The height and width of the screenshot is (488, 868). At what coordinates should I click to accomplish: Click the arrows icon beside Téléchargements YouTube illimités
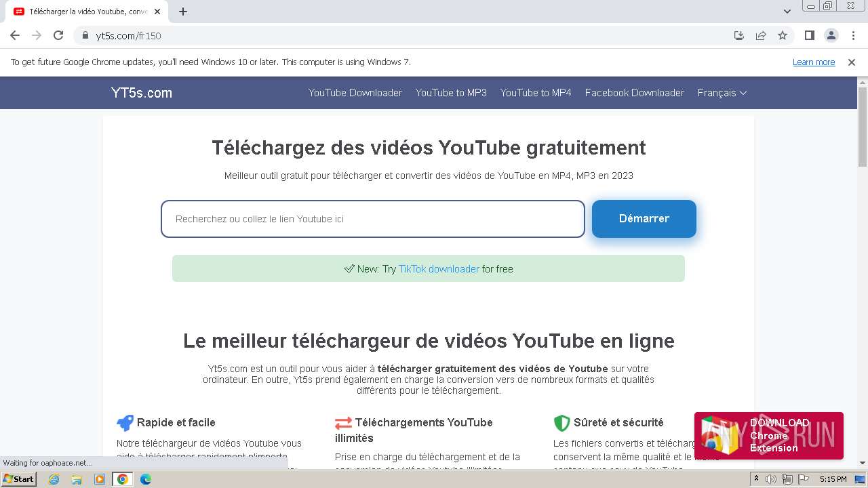coord(344,423)
